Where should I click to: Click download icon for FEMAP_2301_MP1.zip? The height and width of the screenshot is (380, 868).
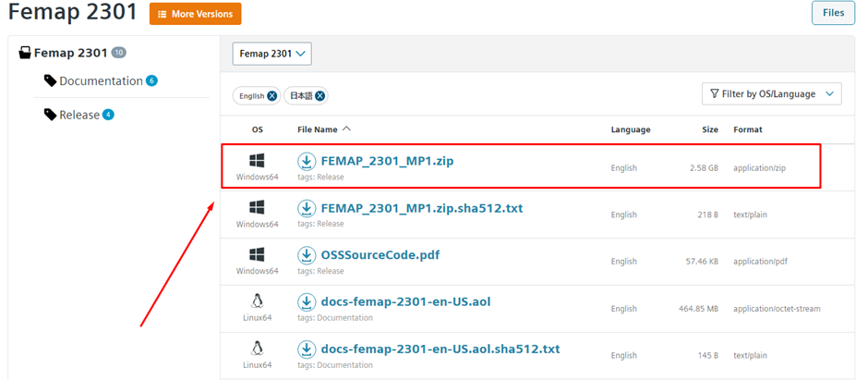[306, 161]
